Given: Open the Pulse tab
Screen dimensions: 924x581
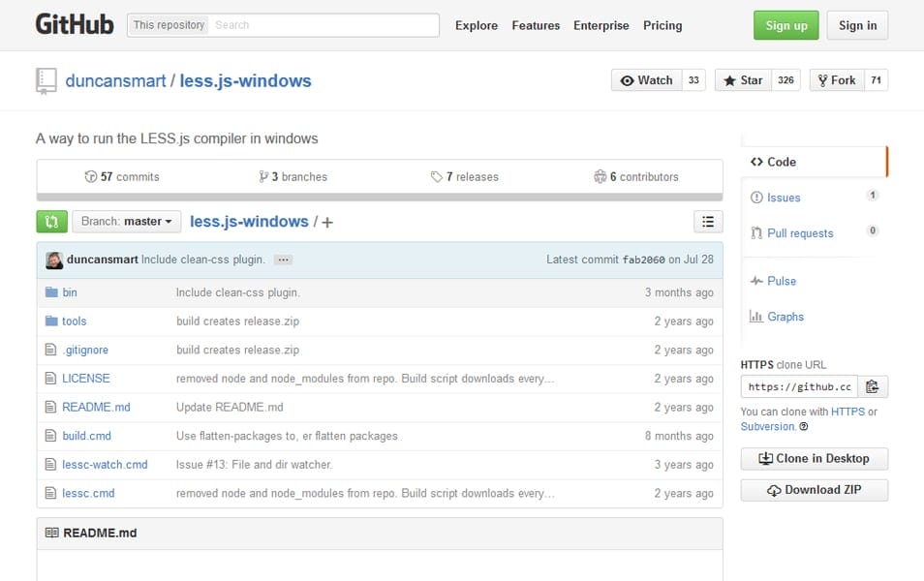Looking at the screenshot, I should click(x=815, y=281).
